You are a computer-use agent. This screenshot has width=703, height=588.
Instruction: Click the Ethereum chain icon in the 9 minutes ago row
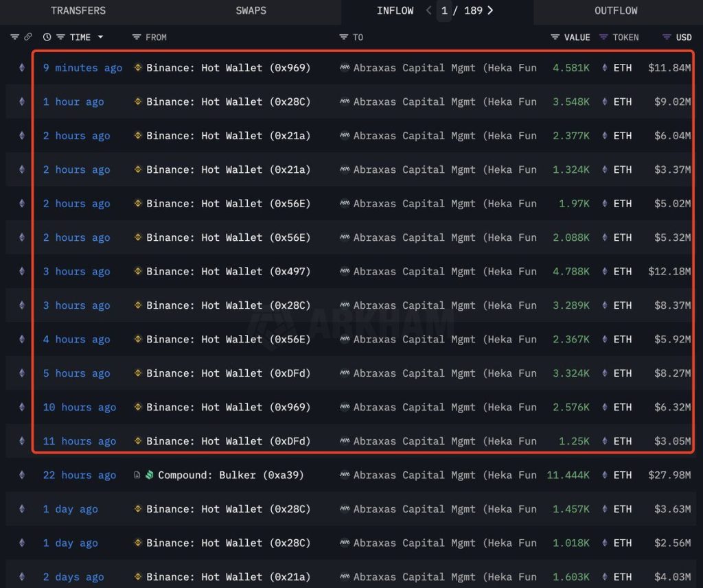tap(21, 68)
